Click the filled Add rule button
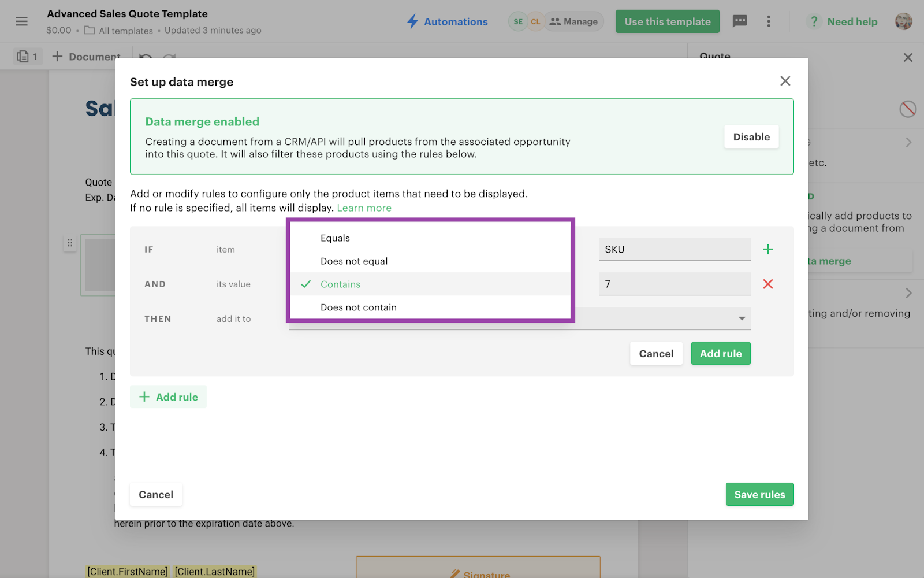The height and width of the screenshot is (578, 924). pos(720,354)
